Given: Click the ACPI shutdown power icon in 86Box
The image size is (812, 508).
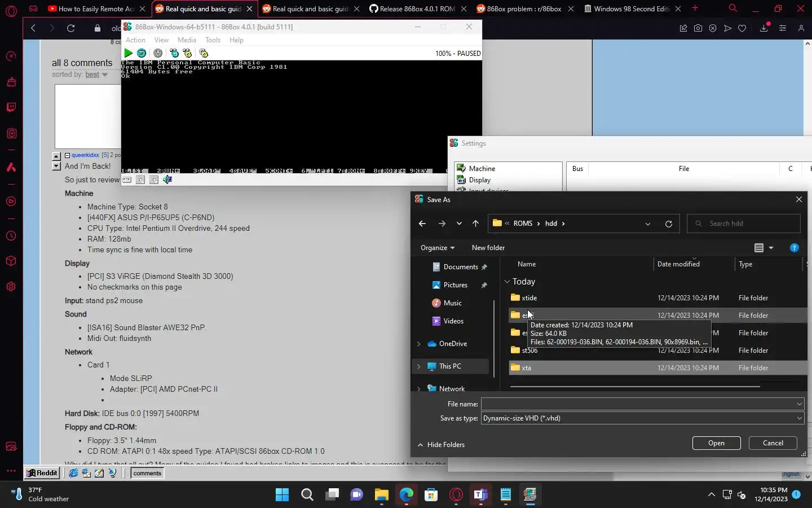Looking at the screenshot, I should pyautogui.click(x=158, y=53).
